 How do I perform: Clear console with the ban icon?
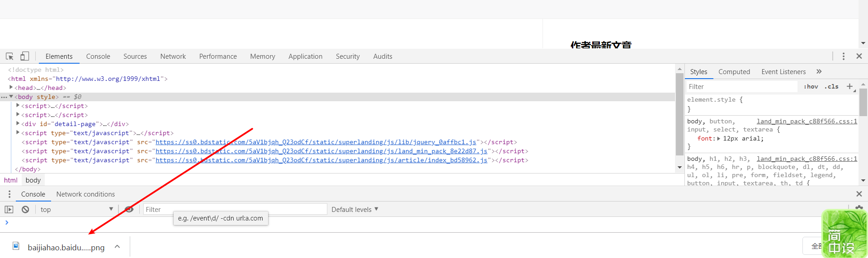25,209
